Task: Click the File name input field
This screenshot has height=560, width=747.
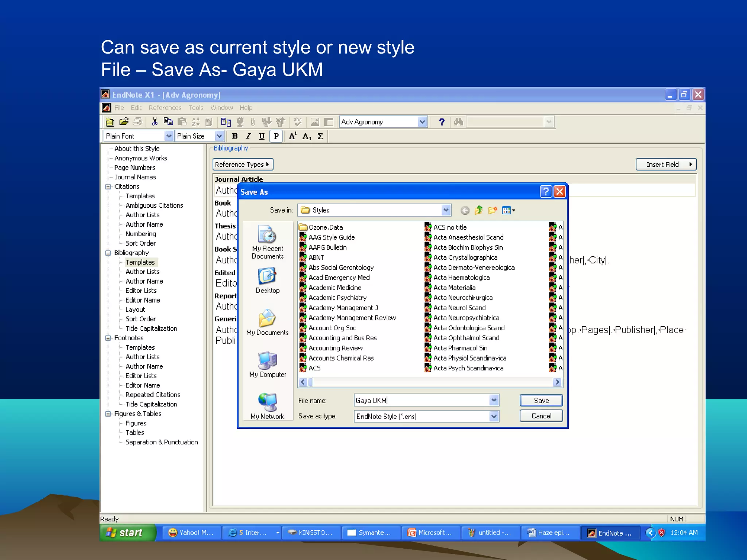Action: pyautogui.click(x=422, y=400)
